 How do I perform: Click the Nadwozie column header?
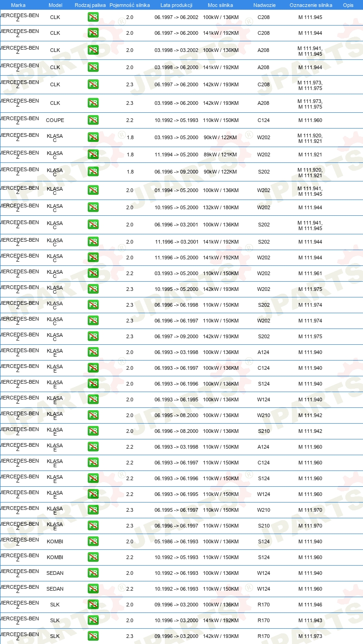264,5
